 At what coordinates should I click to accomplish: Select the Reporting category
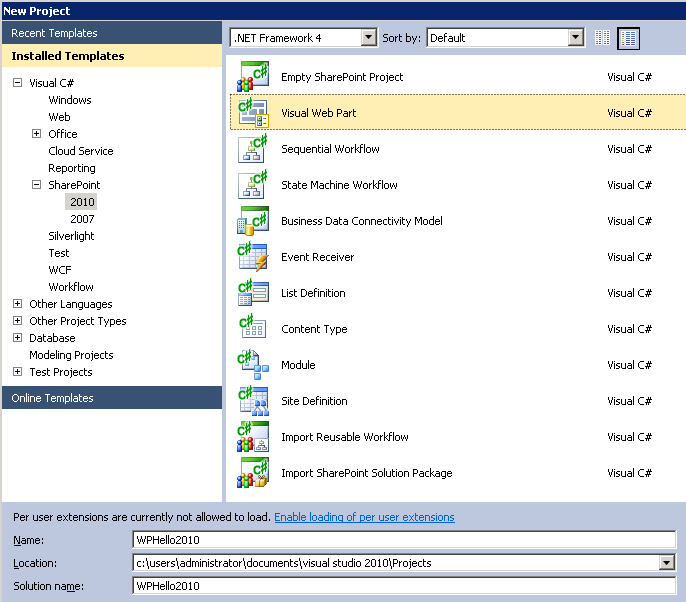[72, 168]
